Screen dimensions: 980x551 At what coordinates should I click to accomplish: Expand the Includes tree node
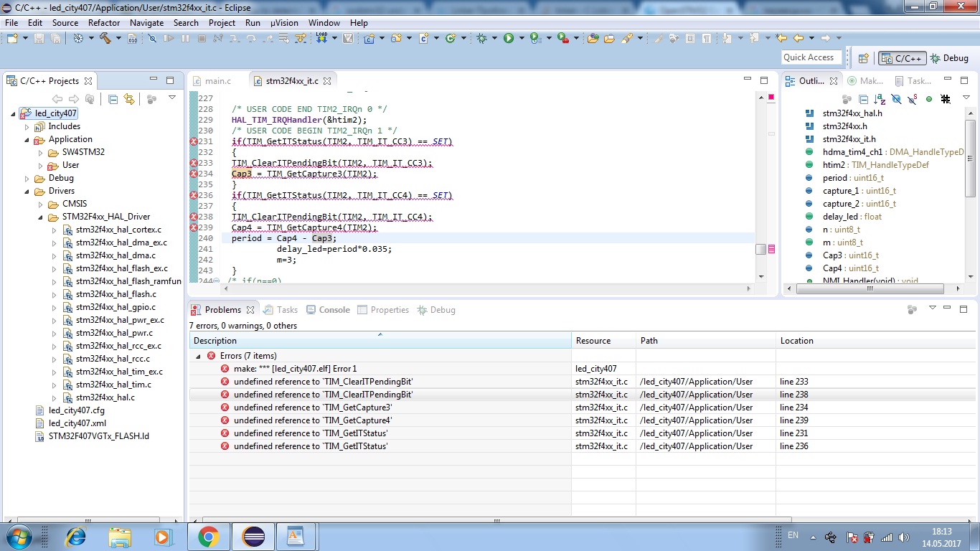tap(28, 126)
